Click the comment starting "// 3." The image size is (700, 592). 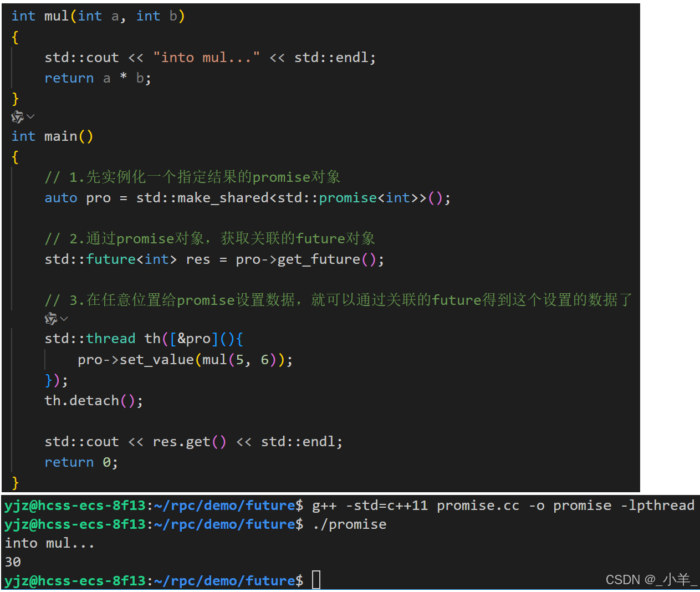338,300
